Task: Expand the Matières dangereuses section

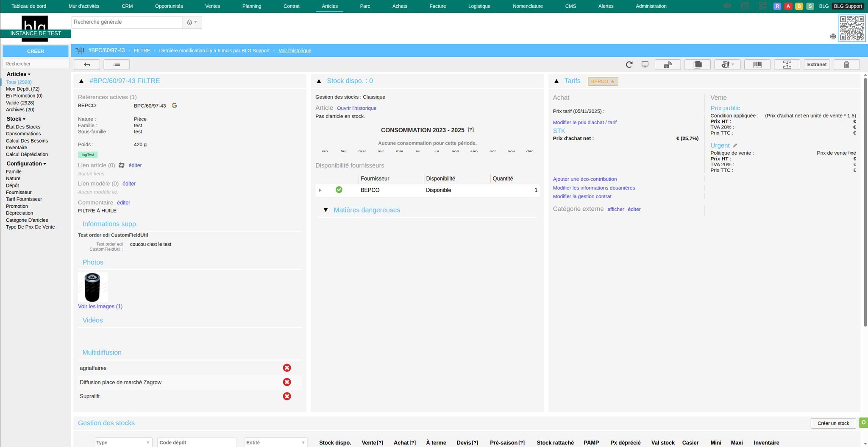Action: [x=325, y=210]
